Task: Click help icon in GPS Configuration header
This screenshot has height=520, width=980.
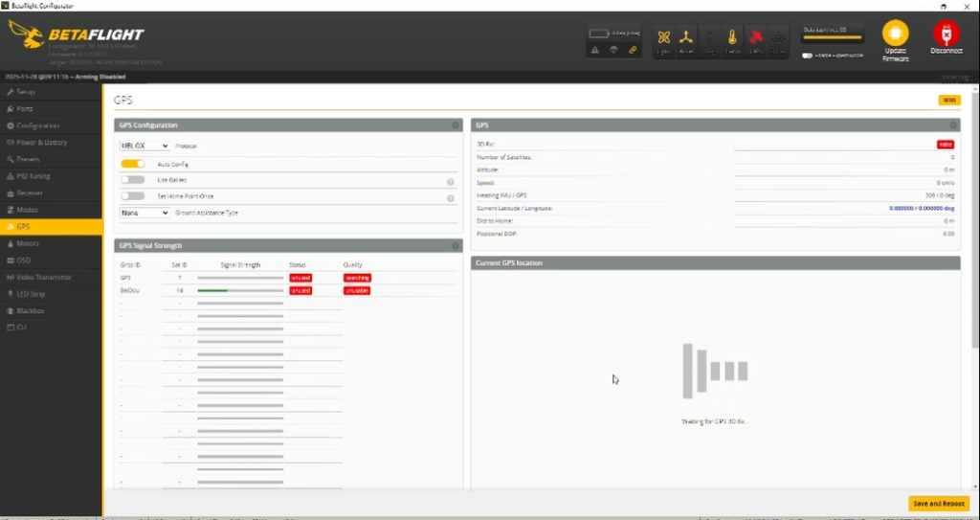Action: click(456, 125)
